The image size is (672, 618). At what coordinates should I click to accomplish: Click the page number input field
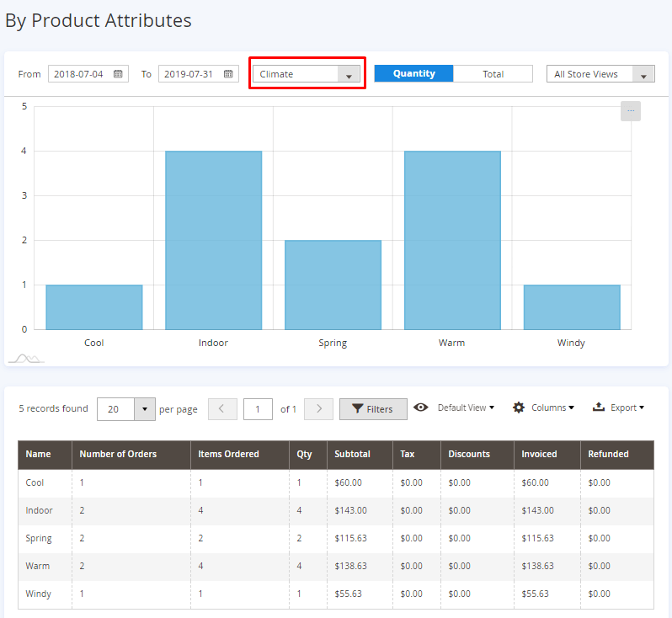[258, 409]
